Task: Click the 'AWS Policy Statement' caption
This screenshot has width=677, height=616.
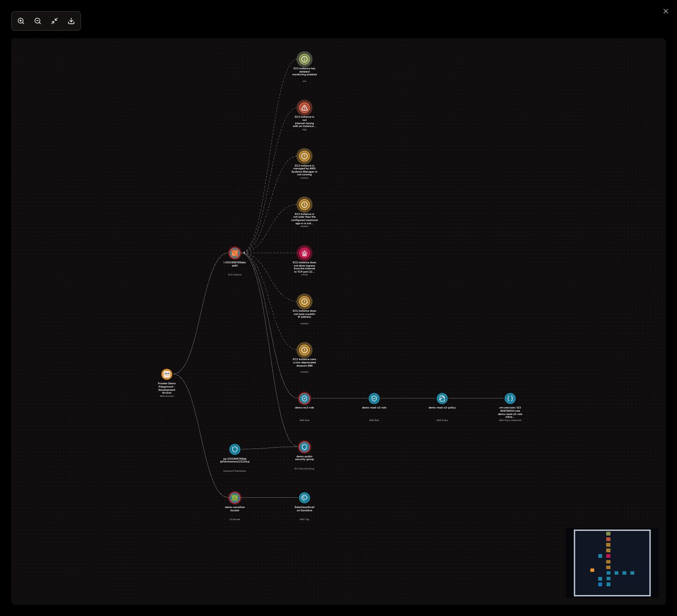Action: [x=510, y=420]
